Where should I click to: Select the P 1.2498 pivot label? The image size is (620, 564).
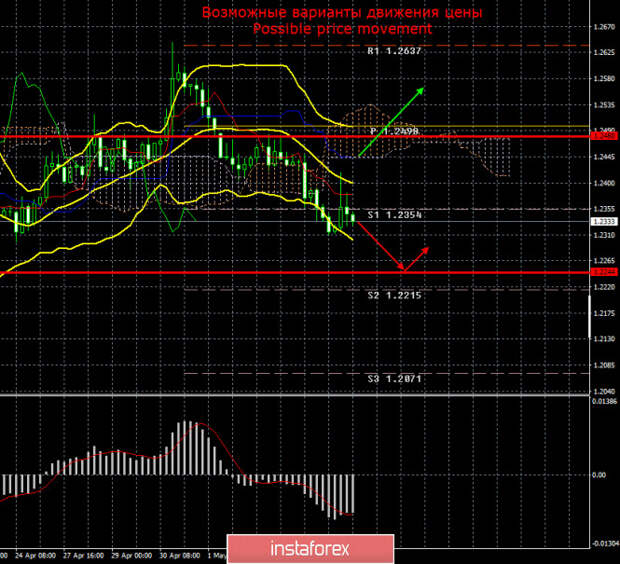coord(394,131)
